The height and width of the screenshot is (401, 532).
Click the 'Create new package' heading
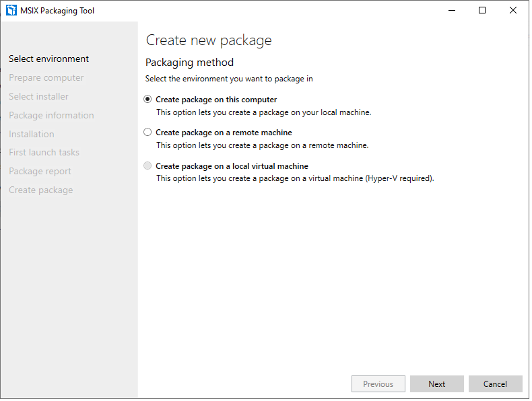(209, 40)
